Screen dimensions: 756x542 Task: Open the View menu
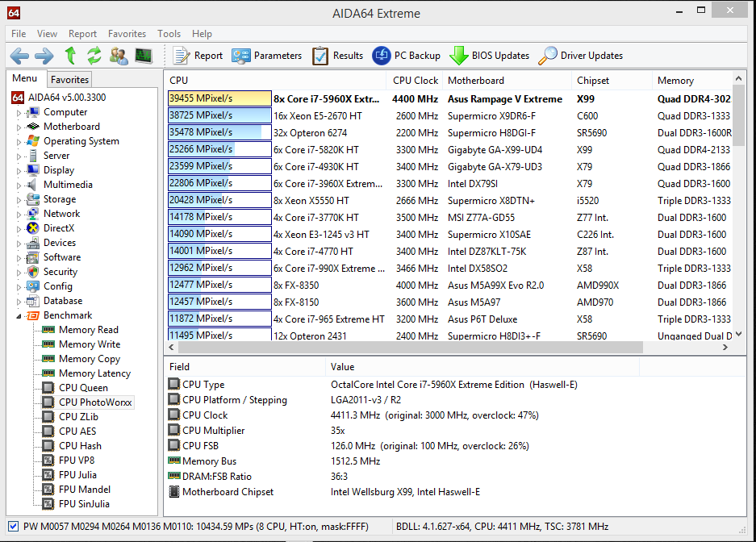[x=47, y=34]
